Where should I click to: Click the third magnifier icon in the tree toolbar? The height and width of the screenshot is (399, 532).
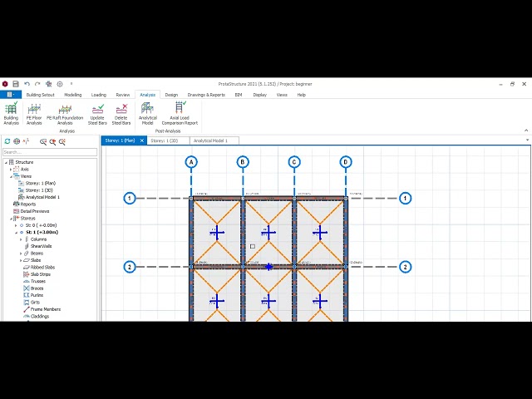pyautogui.click(x=62, y=142)
